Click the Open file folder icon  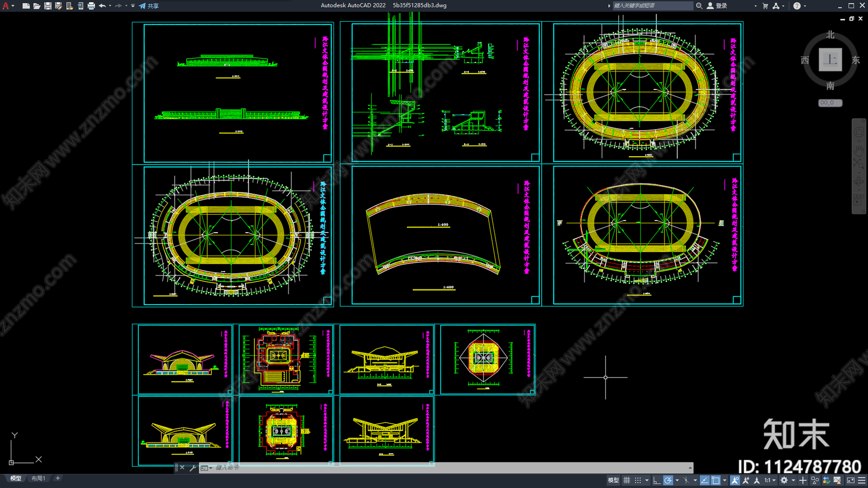tap(36, 6)
